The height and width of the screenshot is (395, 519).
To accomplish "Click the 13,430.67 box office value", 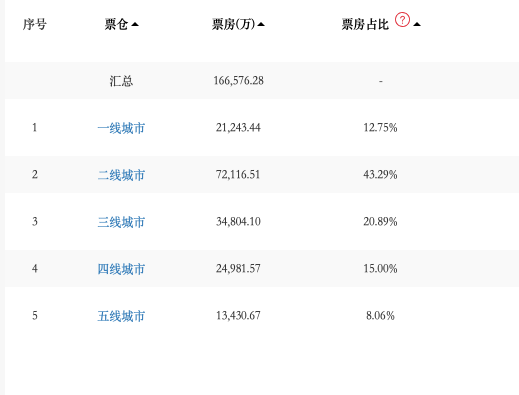I will click(x=238, y=316).
